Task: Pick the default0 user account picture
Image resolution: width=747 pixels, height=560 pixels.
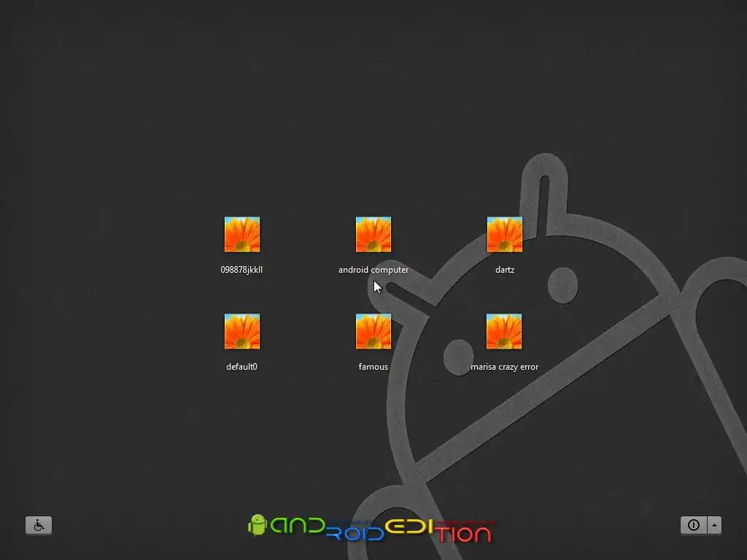Action: 242,332
